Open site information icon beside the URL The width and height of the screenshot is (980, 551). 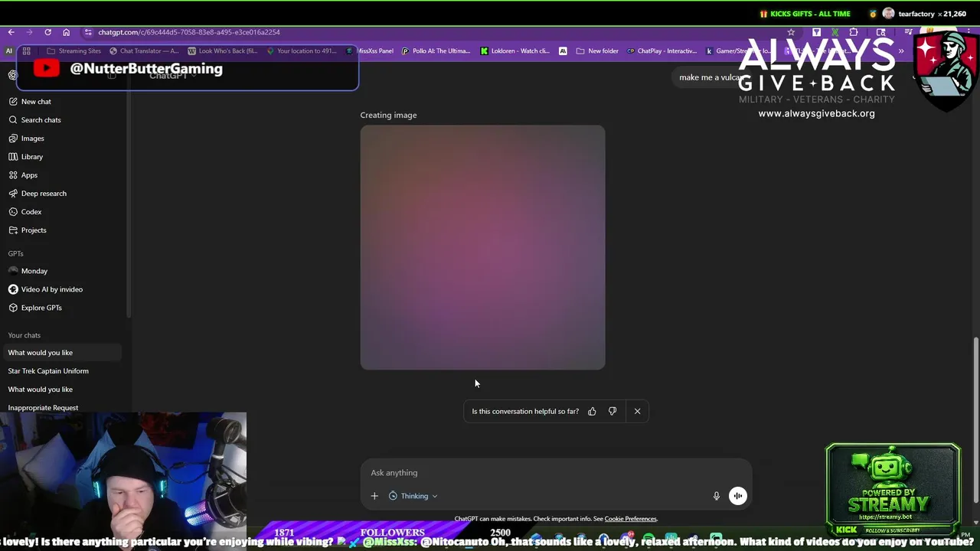[x=88, y=32]
